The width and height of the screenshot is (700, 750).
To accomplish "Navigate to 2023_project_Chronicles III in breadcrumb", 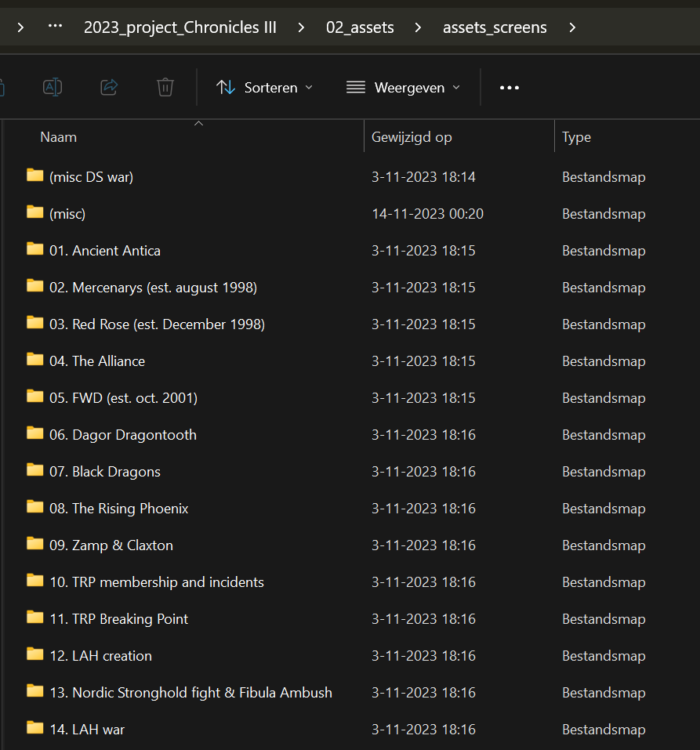I will [x=180, y=27].
